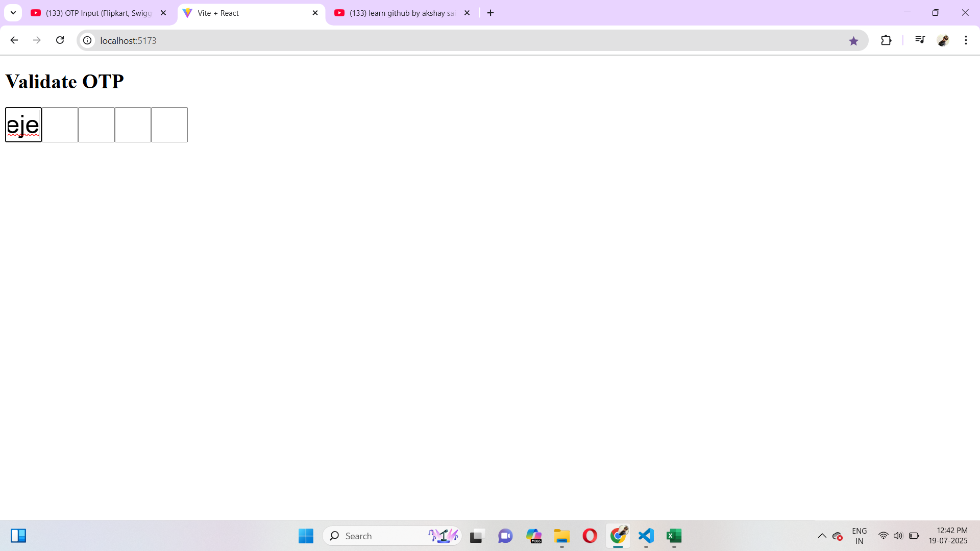
Task: Go back to previous page
Action: coord(14,40)
